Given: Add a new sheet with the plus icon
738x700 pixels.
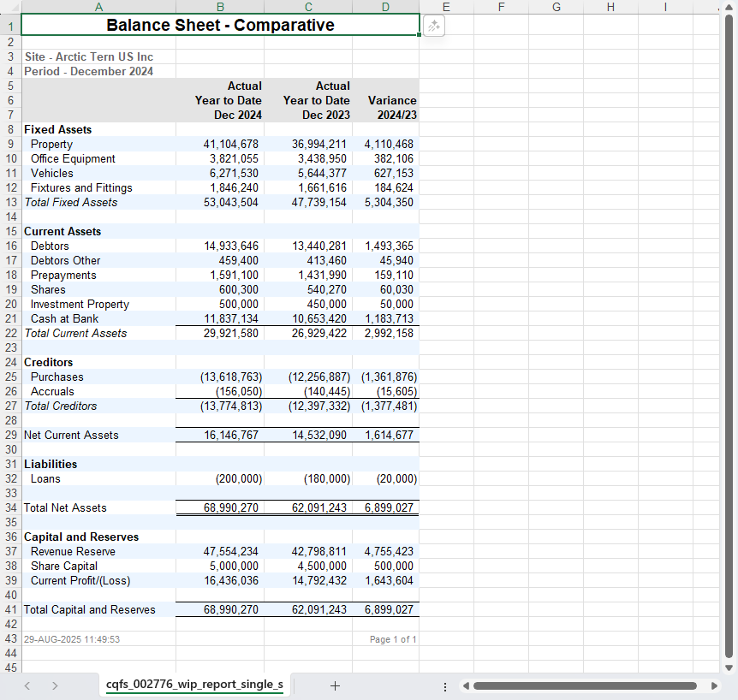Looking at the screenshot, I should click(335, 685).
